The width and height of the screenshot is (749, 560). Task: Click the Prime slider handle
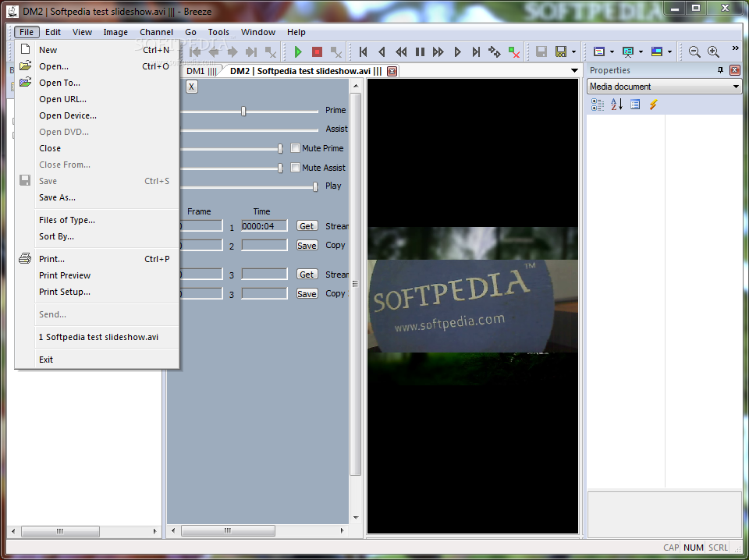pyautogui.click(x=243, y=112)
